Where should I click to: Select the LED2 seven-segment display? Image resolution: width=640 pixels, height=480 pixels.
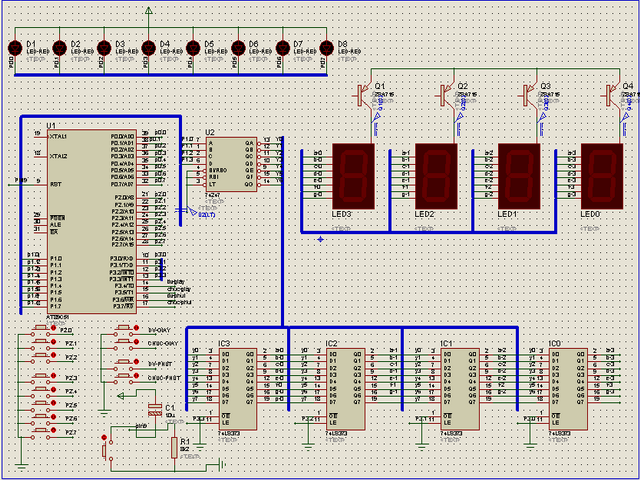(436, 174)
